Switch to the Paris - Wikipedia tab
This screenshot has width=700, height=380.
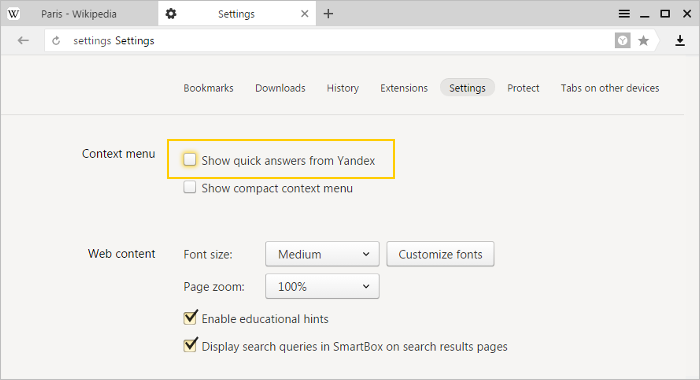coord(79,14)
